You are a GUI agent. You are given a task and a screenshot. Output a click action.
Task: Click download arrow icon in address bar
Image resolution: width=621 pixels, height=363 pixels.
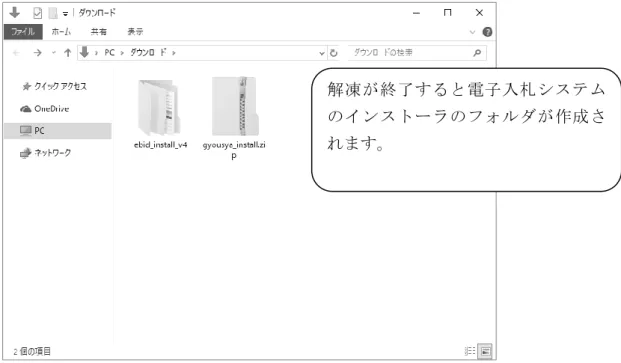coord(84,52)
